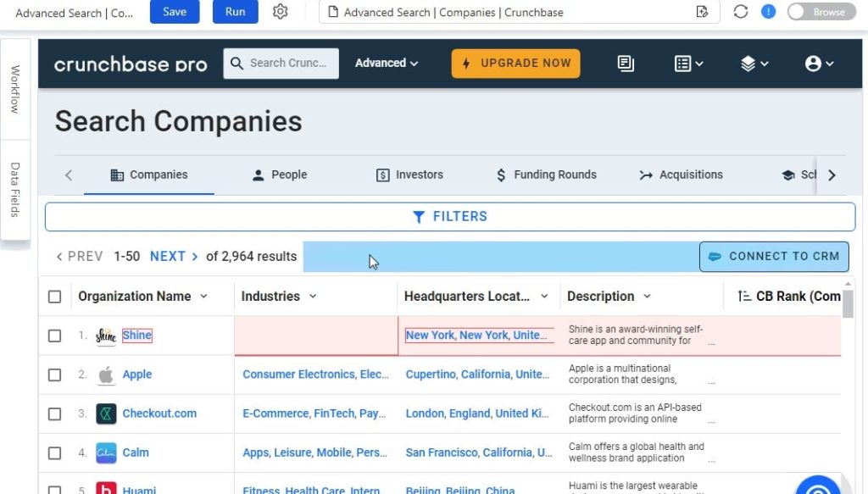Check the box for Shine
Viewport: 868px width, 494px height.
pos(55,336)
